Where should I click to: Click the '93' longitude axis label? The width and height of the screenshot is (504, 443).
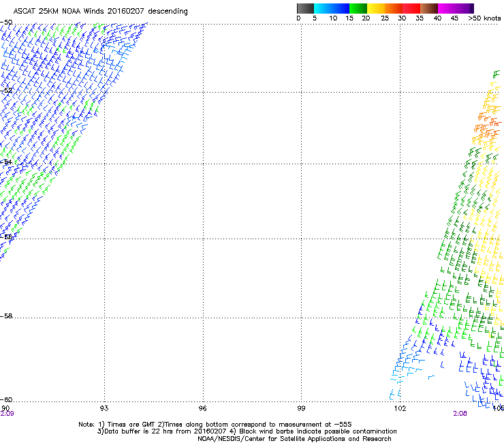tap(104, 408)
